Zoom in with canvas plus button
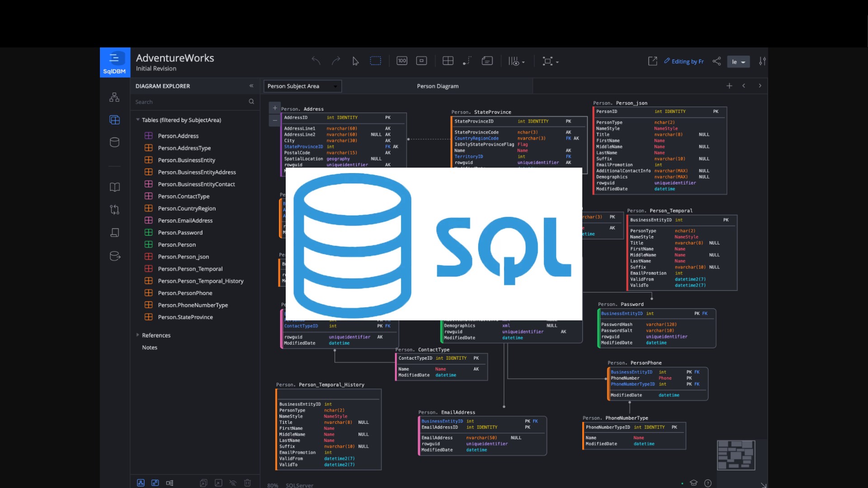Image resolution: width=868 pixels, height=488 pixels. (275, 108)
